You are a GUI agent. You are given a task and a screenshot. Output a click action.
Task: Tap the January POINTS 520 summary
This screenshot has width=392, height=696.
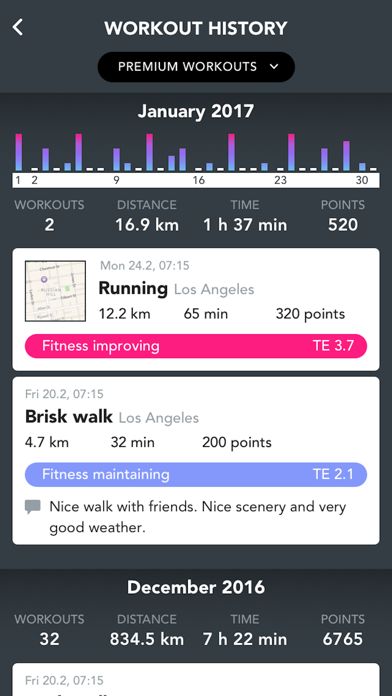(x=343, y=216)
